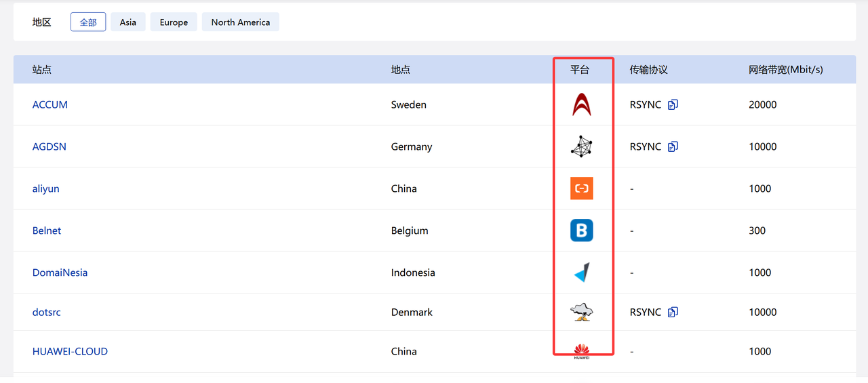Viewport: 868px width, 383px height.
Task: Click China location in HUAWEI-CLOUD row
Action: point(404,351)
